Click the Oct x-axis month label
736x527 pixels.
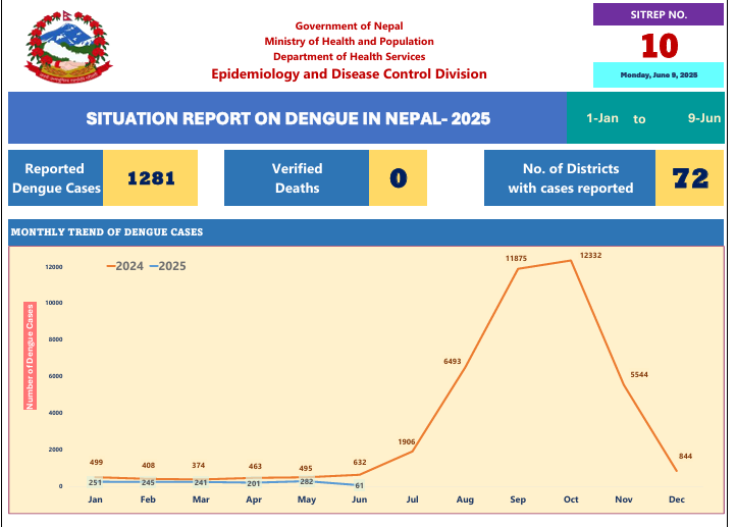click(571, 500)
